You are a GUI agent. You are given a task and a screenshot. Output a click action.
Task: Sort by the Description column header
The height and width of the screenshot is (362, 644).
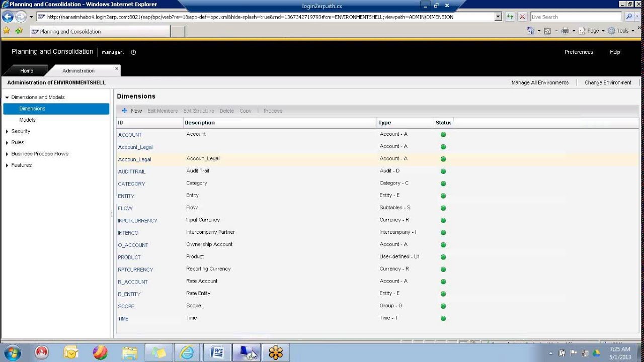280,123
